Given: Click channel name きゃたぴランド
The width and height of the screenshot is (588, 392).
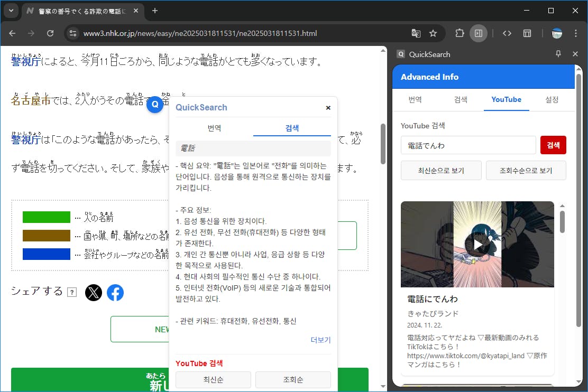Looking at the screenshot, I should click(x=433, y=314).
